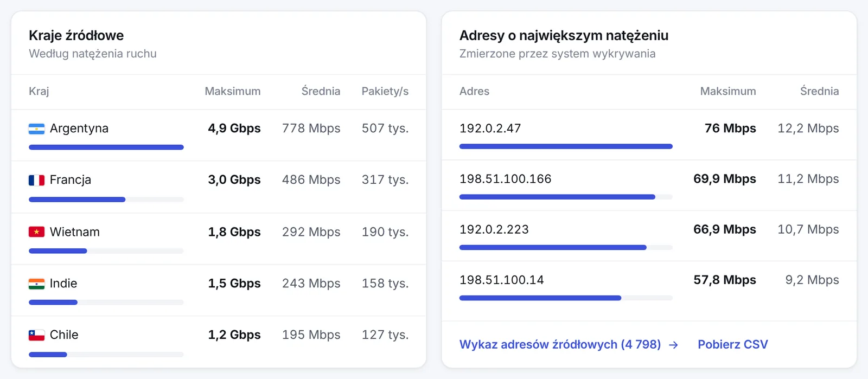
Task: Click Maksimum header in Kraje źródłowe table
Action: pyautogui.click(x=232, y=91)
